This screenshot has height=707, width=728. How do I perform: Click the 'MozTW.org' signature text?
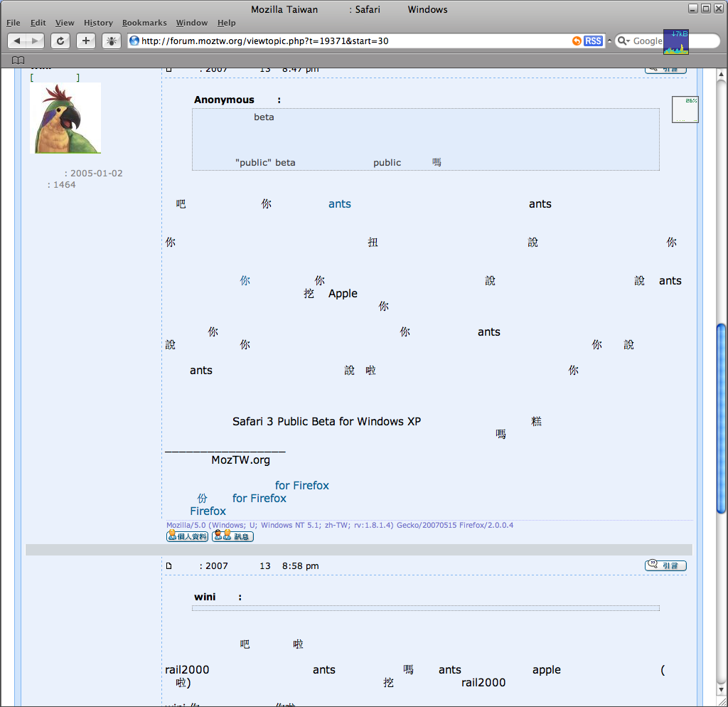coord(240,460)
